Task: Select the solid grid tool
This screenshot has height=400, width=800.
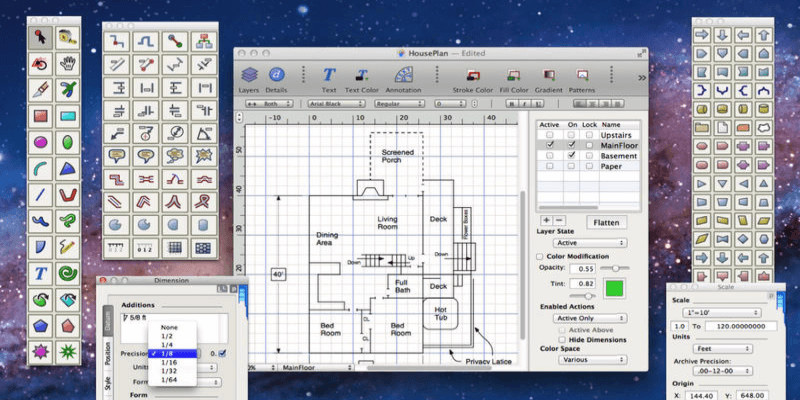Action: point(174,248)
